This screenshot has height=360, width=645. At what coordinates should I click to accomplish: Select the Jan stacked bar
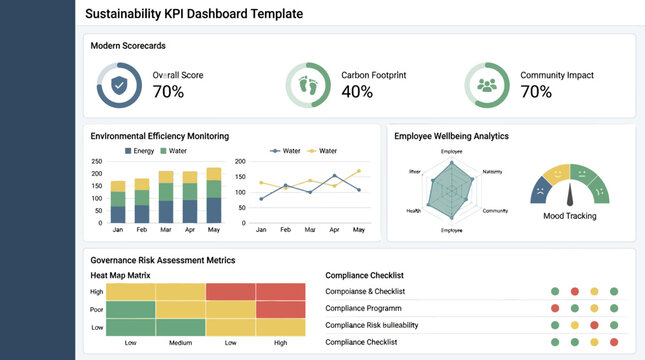(118, 202)
